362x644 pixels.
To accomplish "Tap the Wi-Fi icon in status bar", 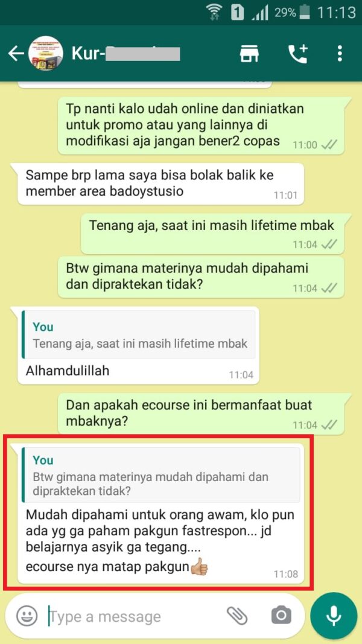I will [214, 12].
